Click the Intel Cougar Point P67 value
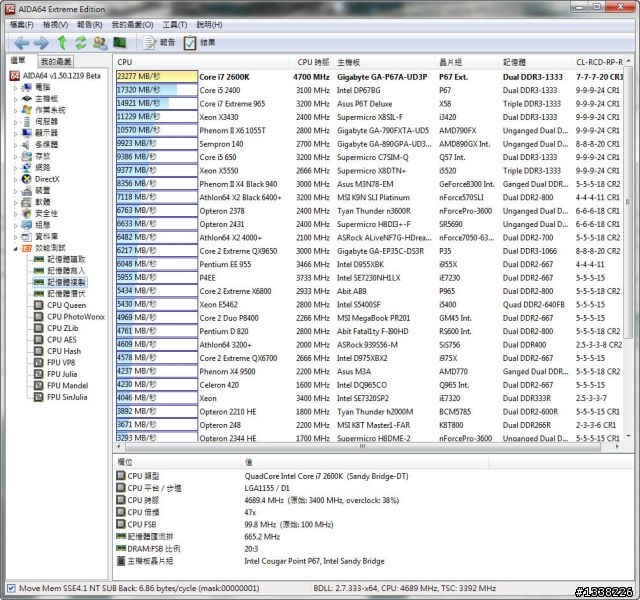 click(x=314, y=561)
